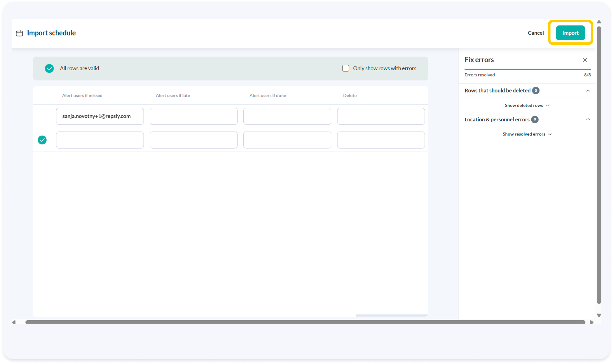Screen dimensions: 613x364
Task: Collapse Rows that should be deleted section
Action: [x=588, y=91]
